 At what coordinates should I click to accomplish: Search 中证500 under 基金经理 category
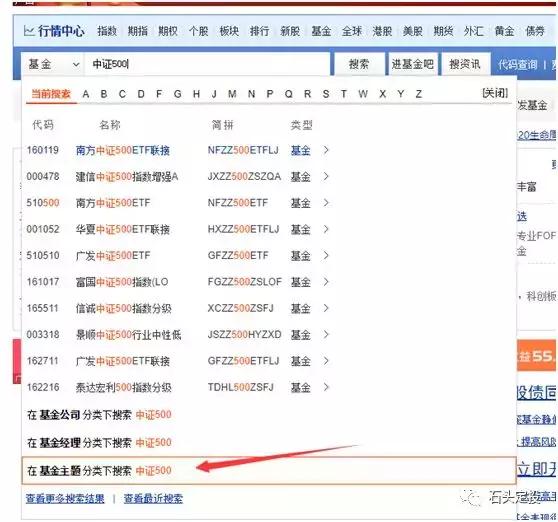(99, 443)
